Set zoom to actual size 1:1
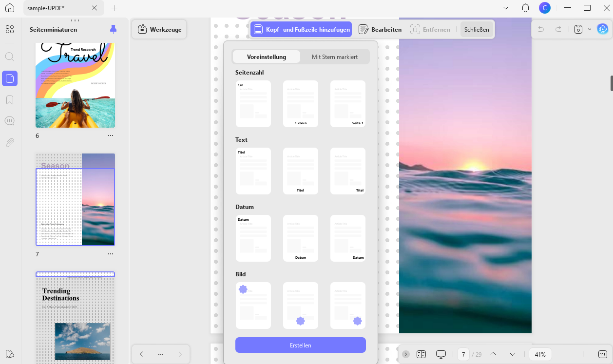 (x=603, y=354)
